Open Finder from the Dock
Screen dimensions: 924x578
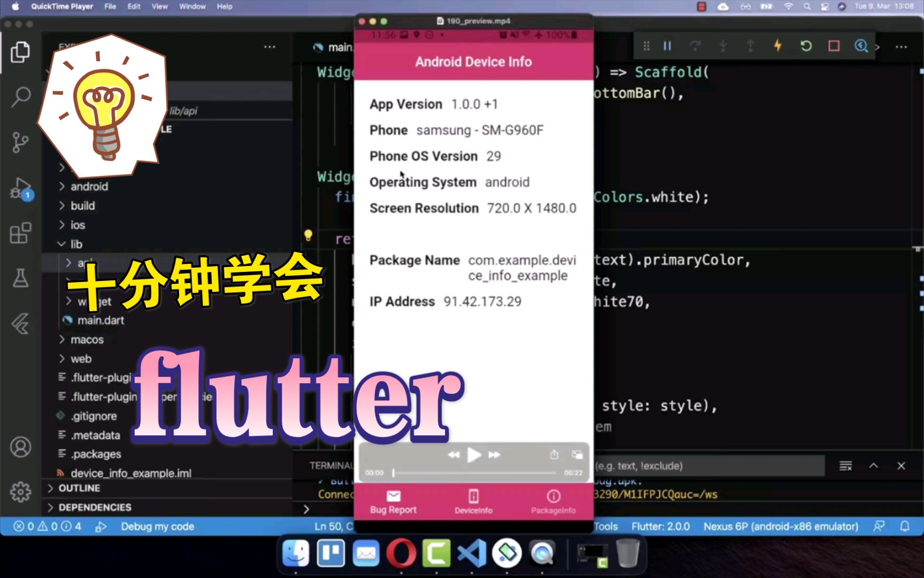[x=295, y=553]
